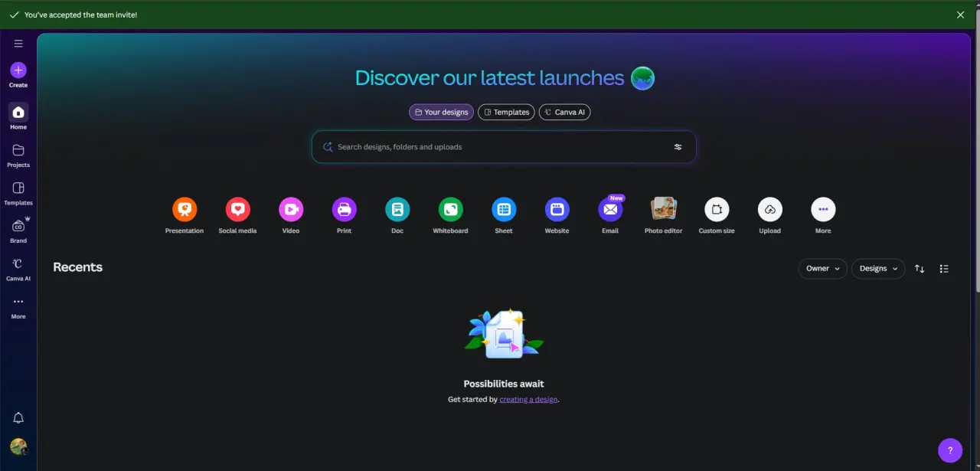Click the Upload icon
Image resolution: width=980 pixels, height=471 pixels.
[769, 209]
